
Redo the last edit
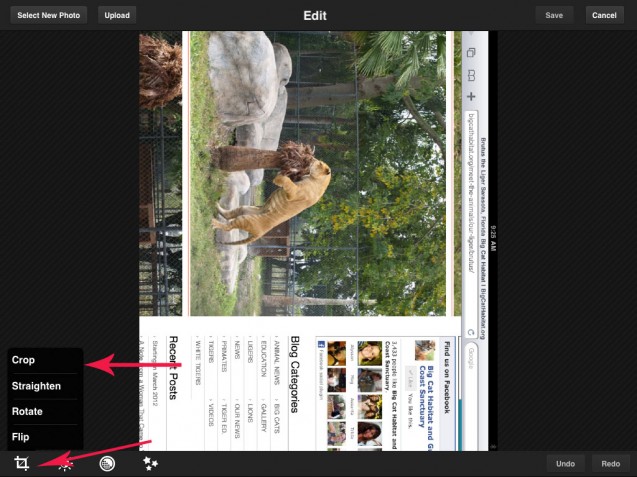(x=611, y=464)
